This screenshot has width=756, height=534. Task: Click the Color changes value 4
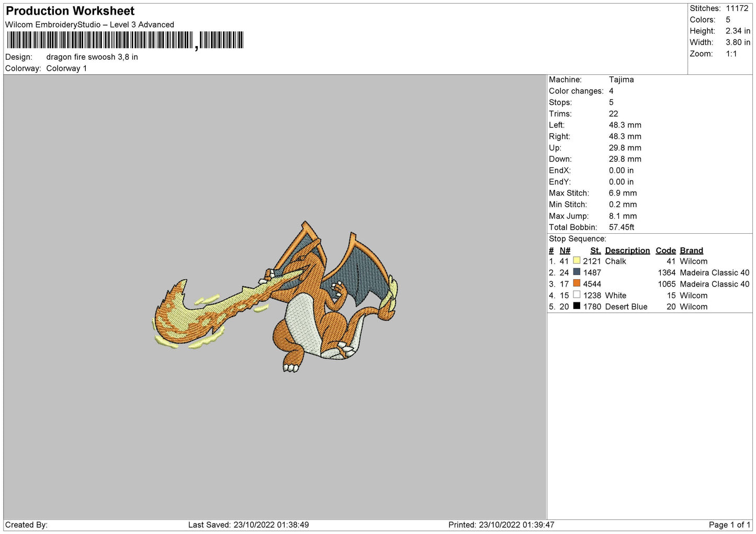(611, 91)
